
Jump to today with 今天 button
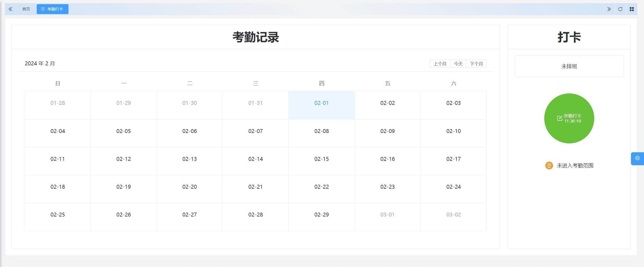click(x=458, y=64)
